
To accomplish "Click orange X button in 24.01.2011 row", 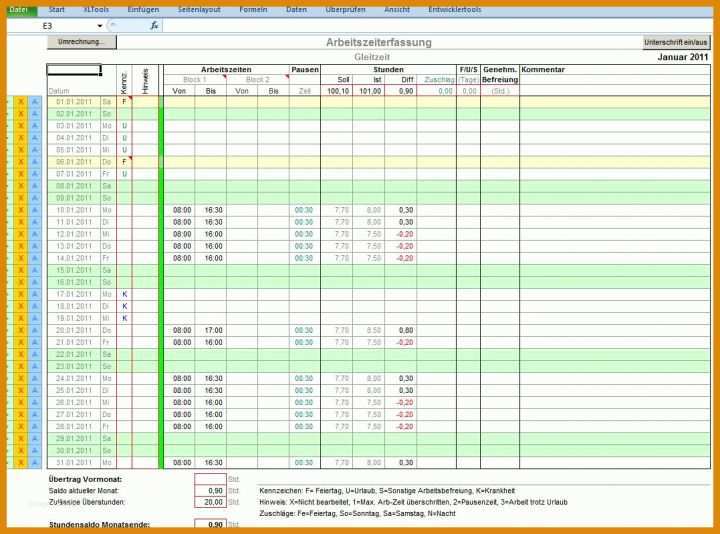I will point(21,378).
